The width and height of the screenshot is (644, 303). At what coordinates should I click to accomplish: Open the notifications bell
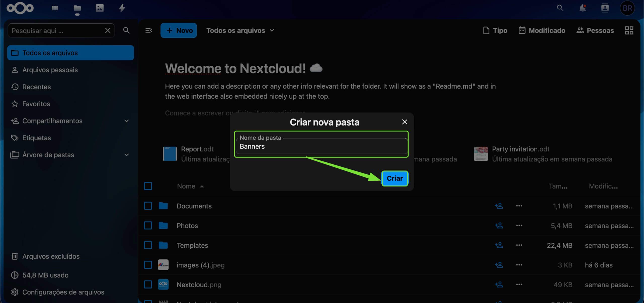583,8
